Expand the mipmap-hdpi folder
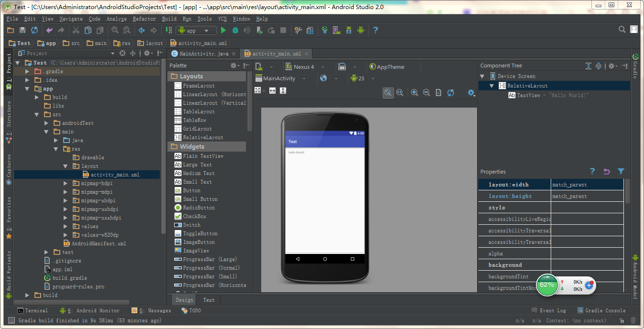 coord(66,184)
